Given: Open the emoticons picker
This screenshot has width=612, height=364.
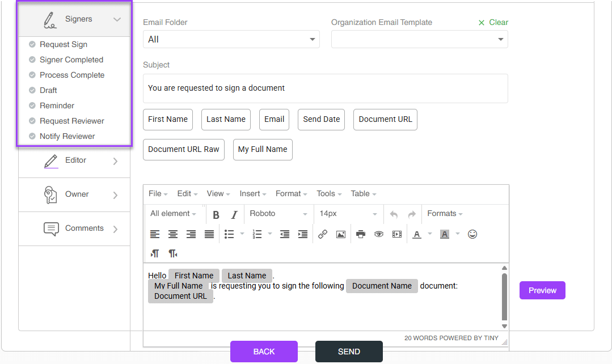Looking at the screenshot, I should [x=472, y=234].
